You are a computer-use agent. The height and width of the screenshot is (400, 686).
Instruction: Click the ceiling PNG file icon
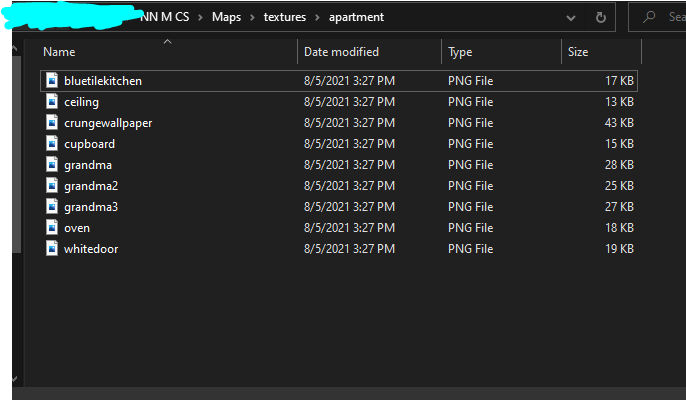coord(53,102)
